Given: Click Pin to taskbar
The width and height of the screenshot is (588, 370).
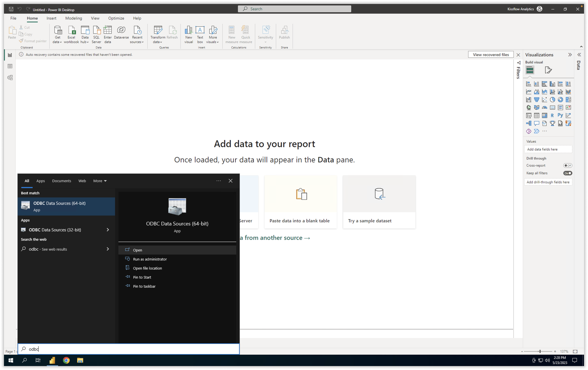Looking at the screenshot, I should (x=177, y=286).
